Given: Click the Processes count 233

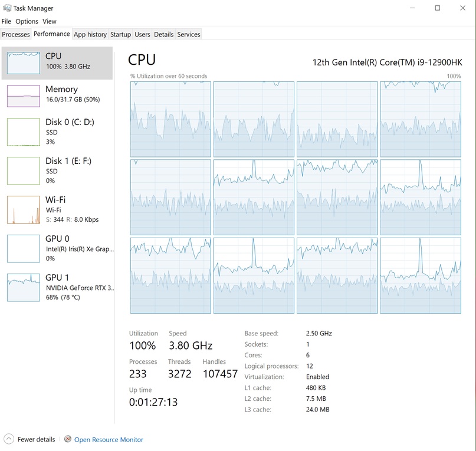Looking at the screenshot, I should 137,374.
